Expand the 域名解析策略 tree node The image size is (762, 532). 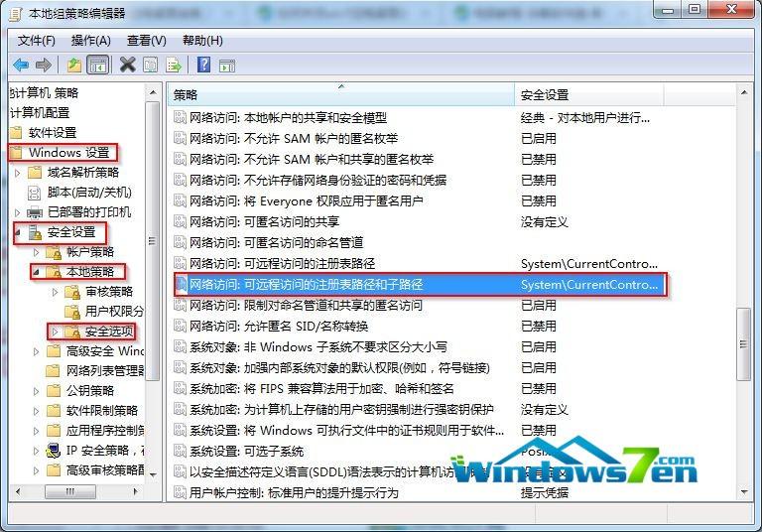18,173
